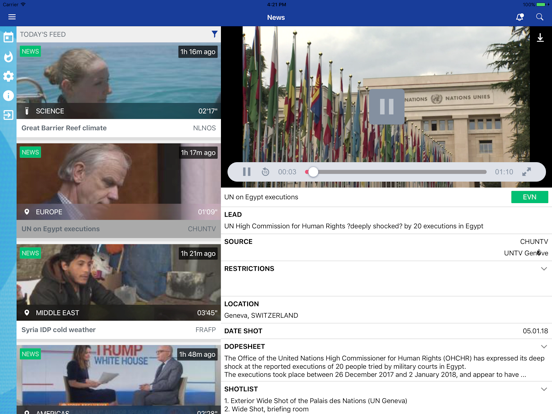This screenshot has height=414, width=552.
Task: Click the logout icon in sidebar
Action: (8, 115)
